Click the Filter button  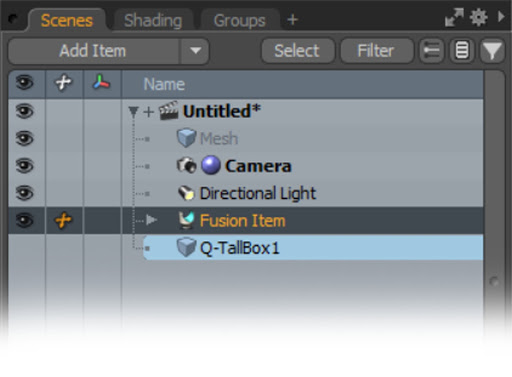[x=376, y=51]
